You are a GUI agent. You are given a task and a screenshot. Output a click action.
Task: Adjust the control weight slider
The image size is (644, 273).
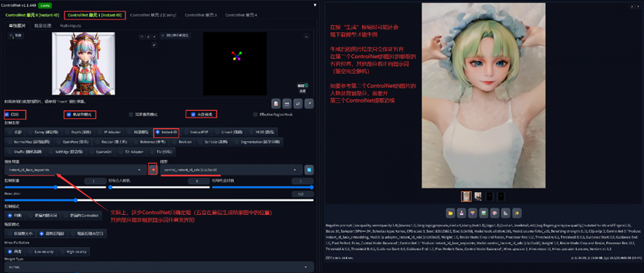pos(55,187)
